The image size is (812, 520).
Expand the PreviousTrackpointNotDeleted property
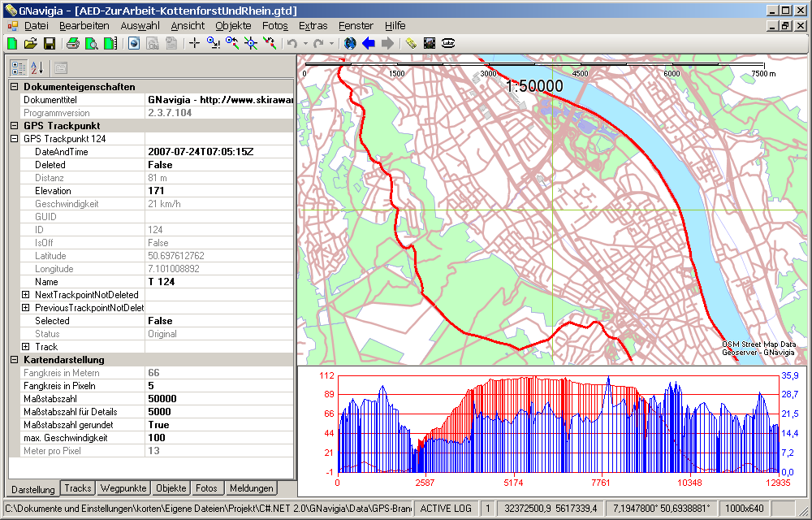coord(25,308)
